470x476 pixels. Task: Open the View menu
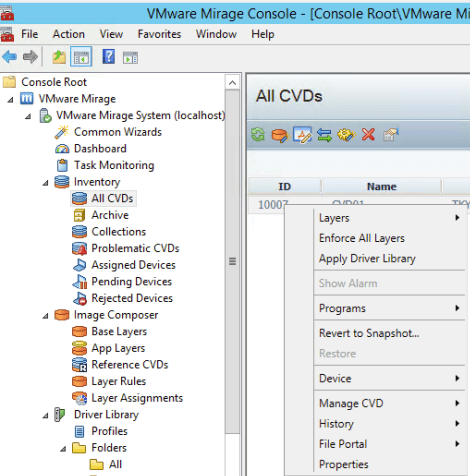(111, 34)
